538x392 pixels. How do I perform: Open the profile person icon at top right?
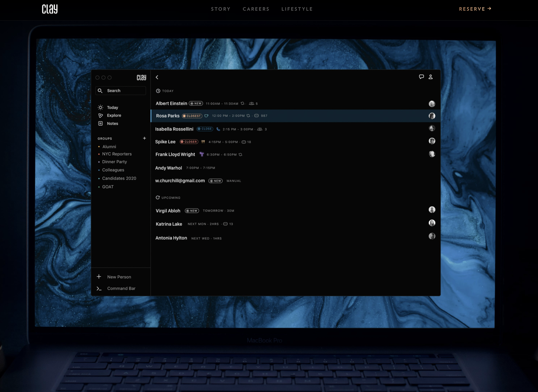(431, 77)
